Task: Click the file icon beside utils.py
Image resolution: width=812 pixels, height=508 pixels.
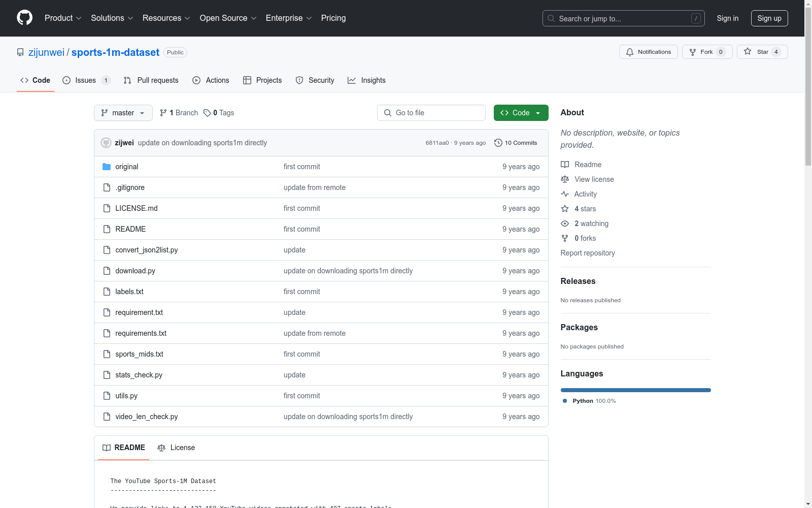Action: (x=107, y=396)
